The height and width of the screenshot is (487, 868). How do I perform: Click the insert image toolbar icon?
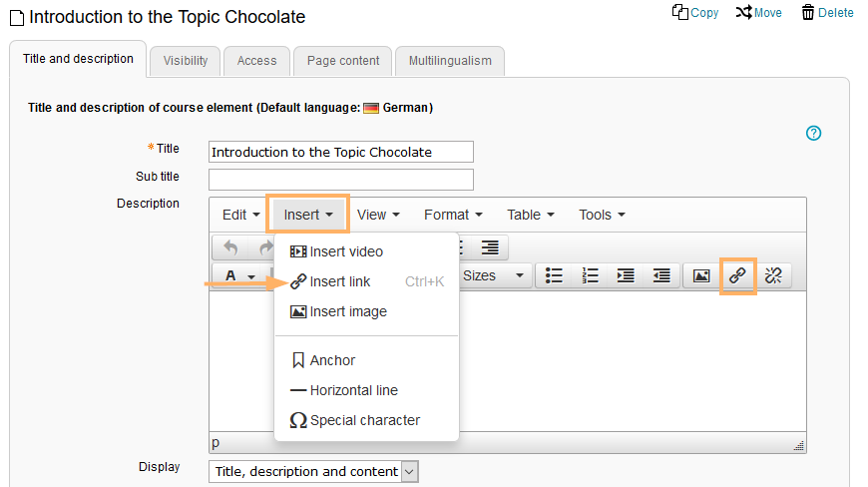tap(701, 275)
